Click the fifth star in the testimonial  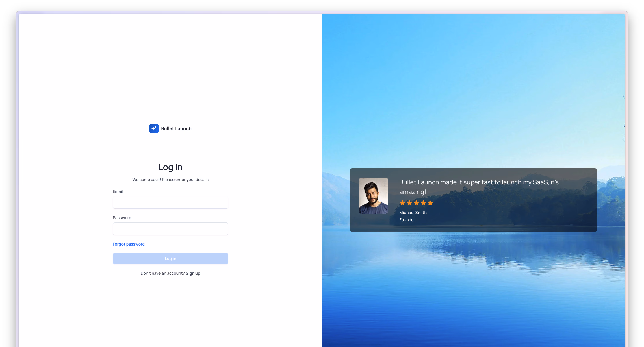tap(430, 203)
